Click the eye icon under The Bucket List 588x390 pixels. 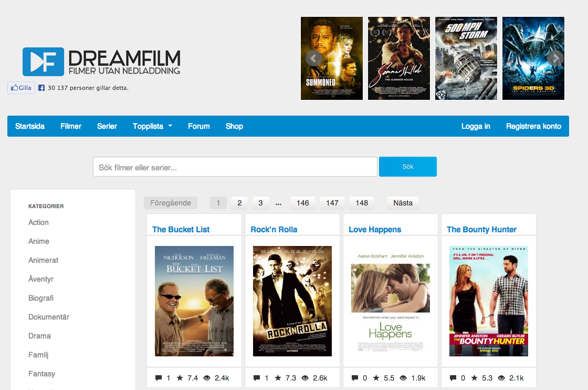click(207, 377)
